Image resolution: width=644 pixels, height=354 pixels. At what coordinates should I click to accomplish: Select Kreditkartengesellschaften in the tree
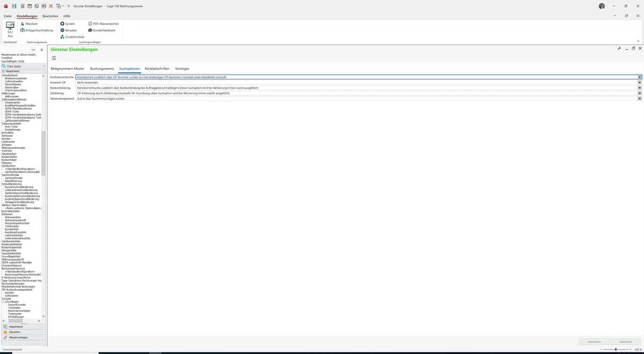point(20,106)
